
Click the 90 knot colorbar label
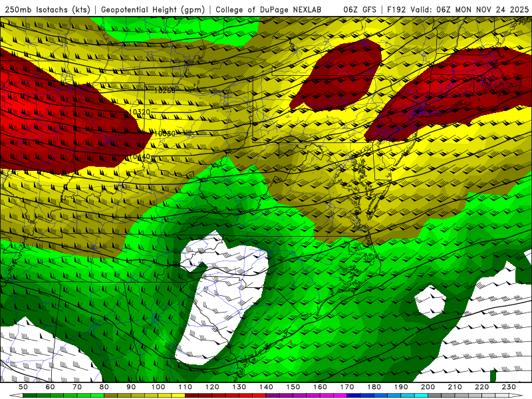(131, 387)
